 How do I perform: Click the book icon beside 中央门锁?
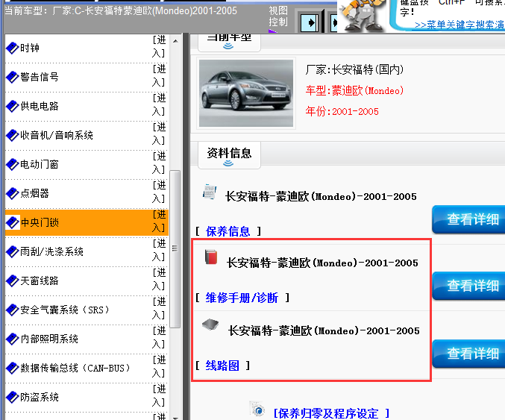click(x=13, y=222)
